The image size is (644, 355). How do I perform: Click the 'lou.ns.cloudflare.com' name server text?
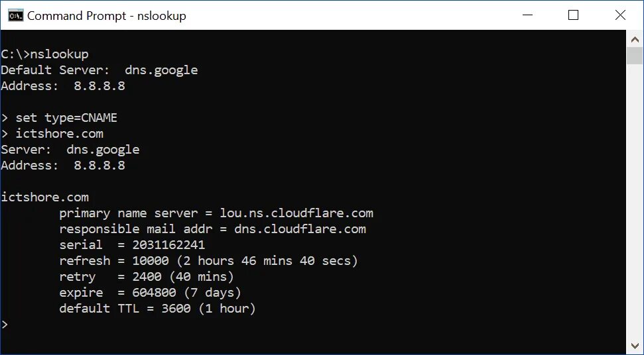[x=296, y=213]
